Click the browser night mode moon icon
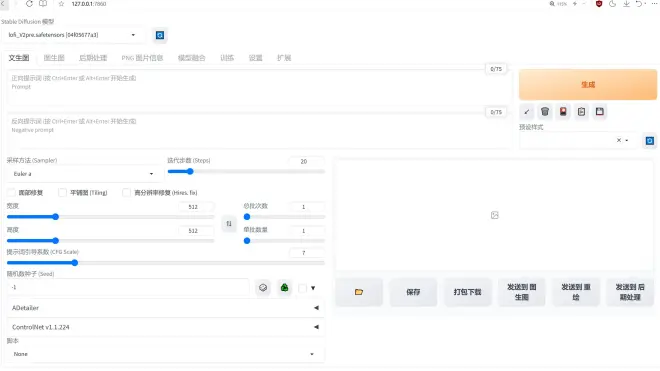The height and width of the screenshot is (371, 660). click(612, 4)
